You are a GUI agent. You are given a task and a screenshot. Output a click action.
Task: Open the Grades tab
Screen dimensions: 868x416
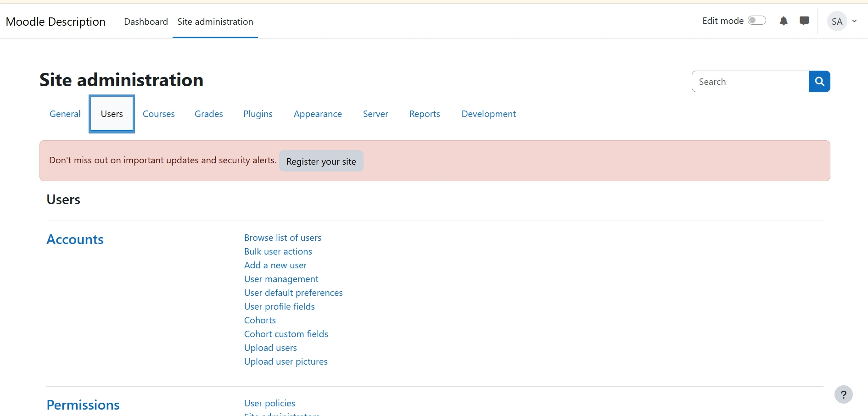[x=209, y=114]
